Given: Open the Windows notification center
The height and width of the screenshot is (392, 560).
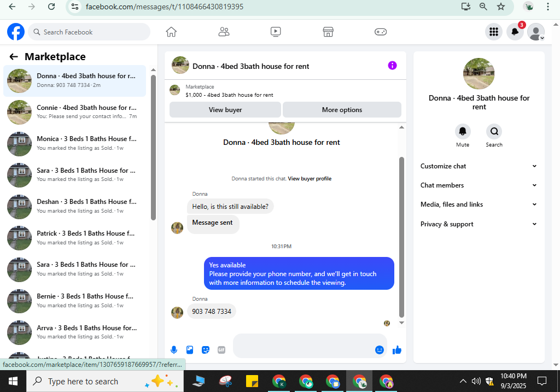Looking at the screenshot, I should click(x=542, y=381).
